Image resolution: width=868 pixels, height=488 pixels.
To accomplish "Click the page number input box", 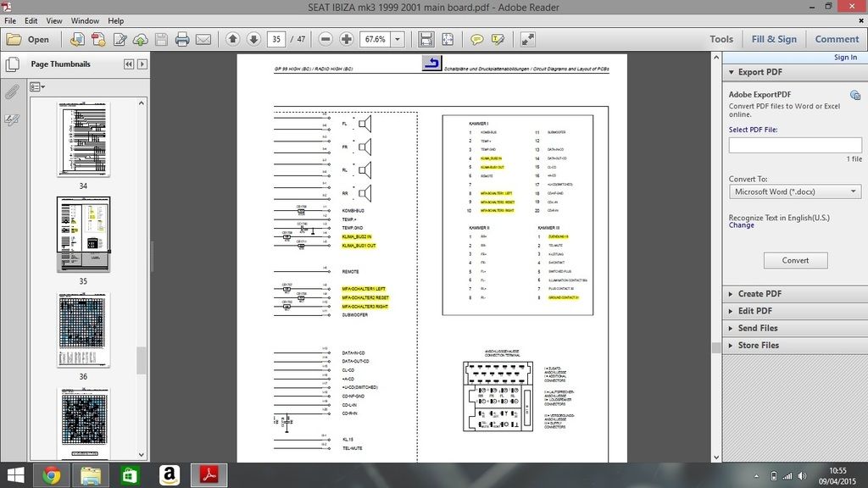I will click(276, 39).
